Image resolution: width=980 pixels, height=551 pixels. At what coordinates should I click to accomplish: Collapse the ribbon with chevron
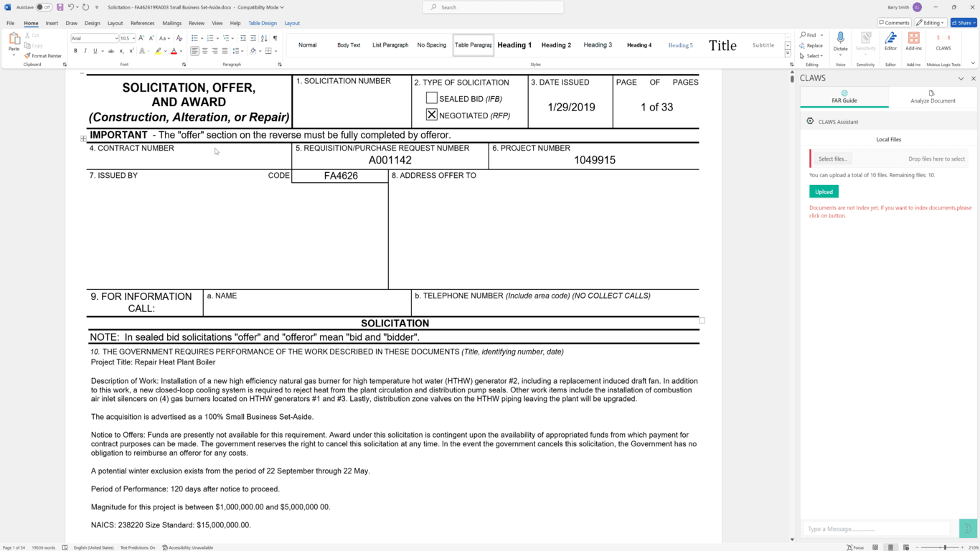[973, 63]
